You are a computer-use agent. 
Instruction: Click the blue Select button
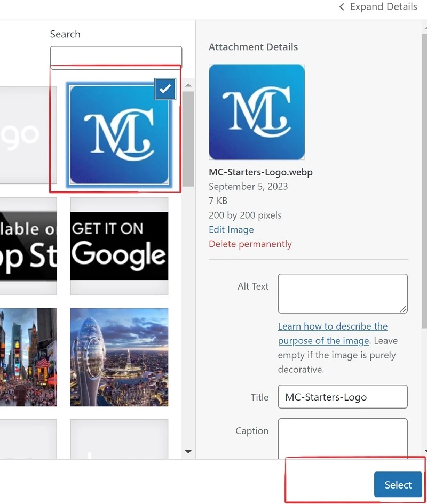point(398,484)
